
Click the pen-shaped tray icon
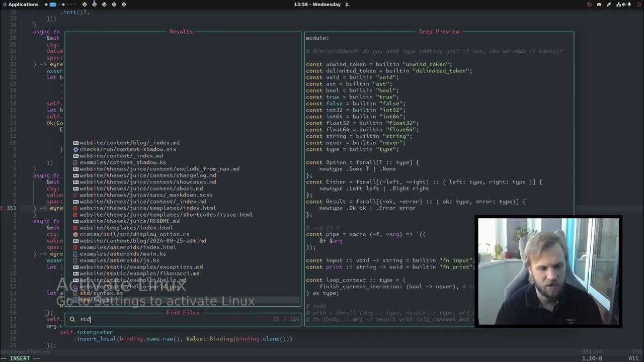(x=609, y=4)
